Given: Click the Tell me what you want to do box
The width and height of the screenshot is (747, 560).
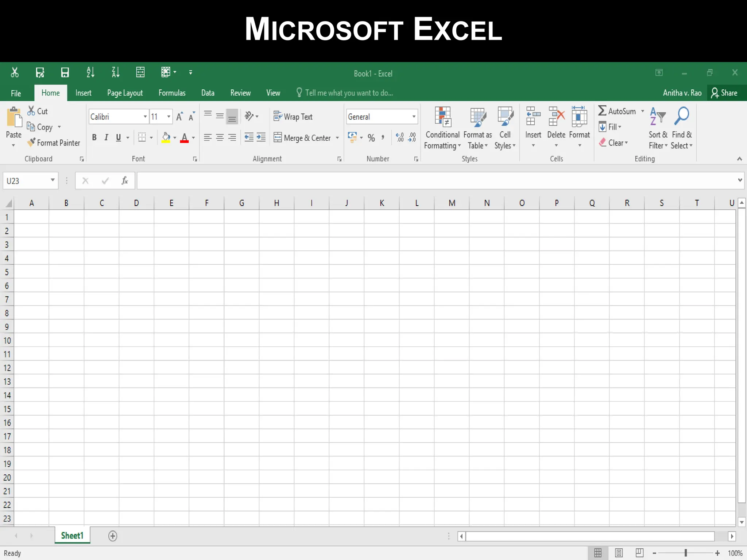Looking at the screenshot, I should pos(345,93).
